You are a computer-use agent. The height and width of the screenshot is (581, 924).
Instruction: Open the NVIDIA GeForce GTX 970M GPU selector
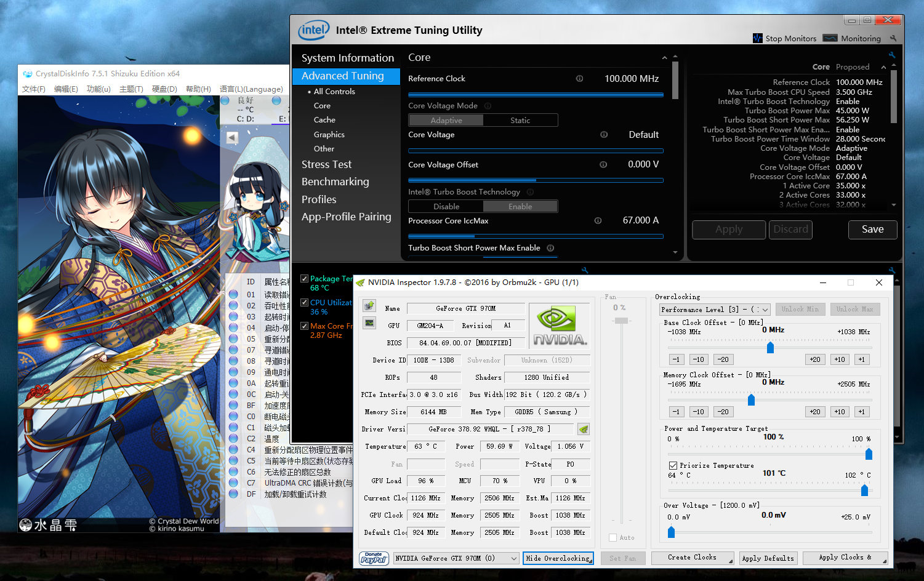456,558
